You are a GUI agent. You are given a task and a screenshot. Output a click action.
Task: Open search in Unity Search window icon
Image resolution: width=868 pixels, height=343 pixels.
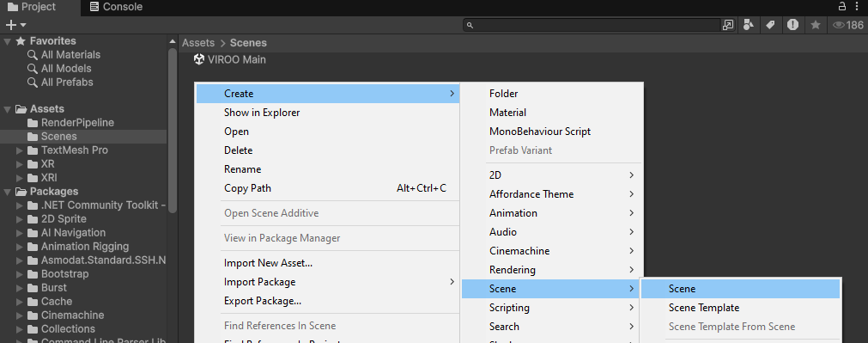pos(728,25)
